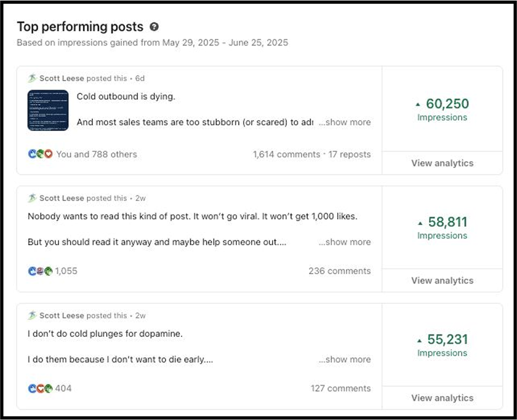Click Scott Leese avatar on 'Nobody wants' post
The width and height of the screenshot is (517, 420).
coord(32,198)
